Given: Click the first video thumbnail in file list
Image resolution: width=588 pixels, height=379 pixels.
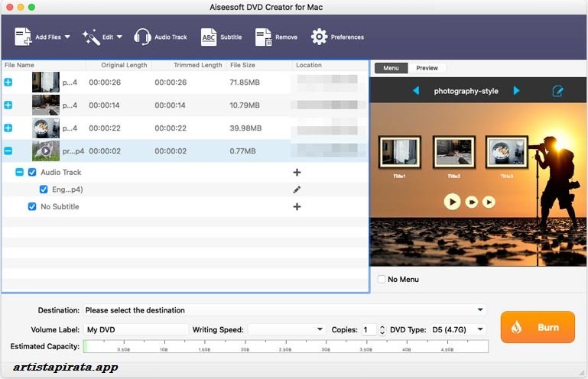Looking at the screenshot, I should point(46,82).
